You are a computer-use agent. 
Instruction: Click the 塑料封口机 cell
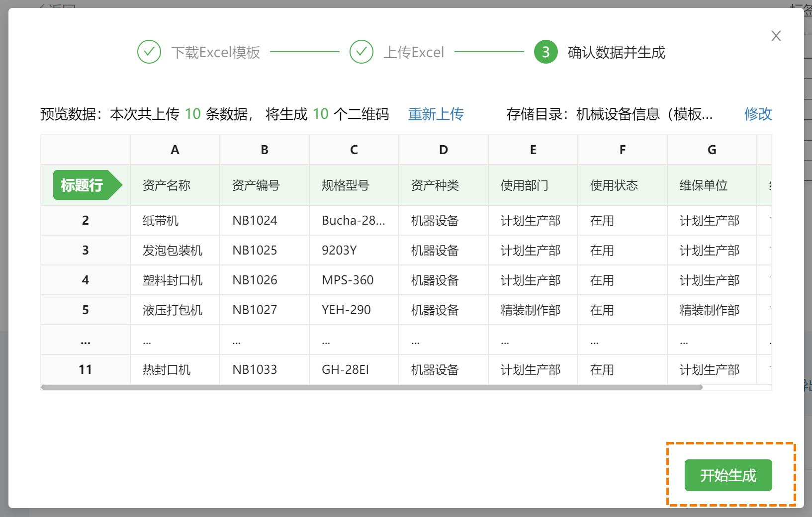pyautogui.click(x=175, y=280)
